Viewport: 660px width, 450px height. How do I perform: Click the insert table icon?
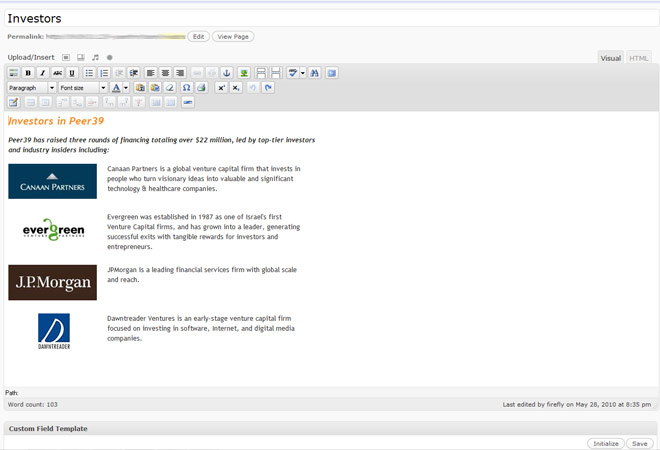[13, 102]
